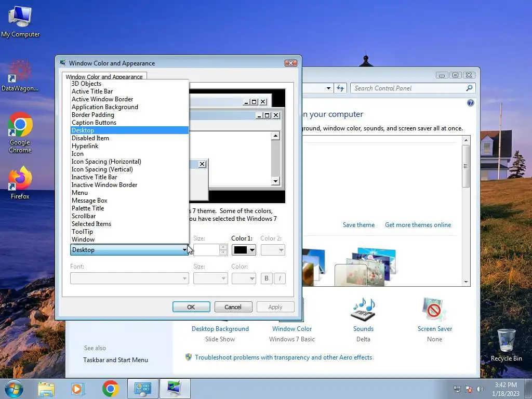Select the Window Color and Appearance tab

(104, 77)
